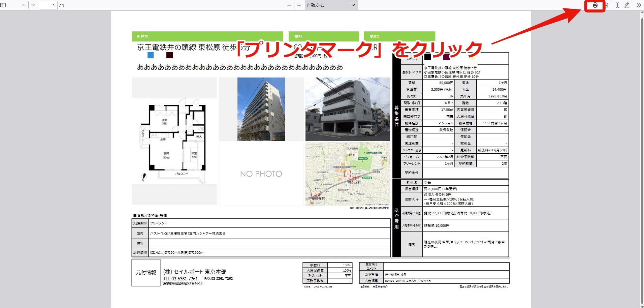Screen dimensions: 644x308
Task: Click the 募集条件 vertical section label
Action: pyautogui.click(x=396, y=116)
